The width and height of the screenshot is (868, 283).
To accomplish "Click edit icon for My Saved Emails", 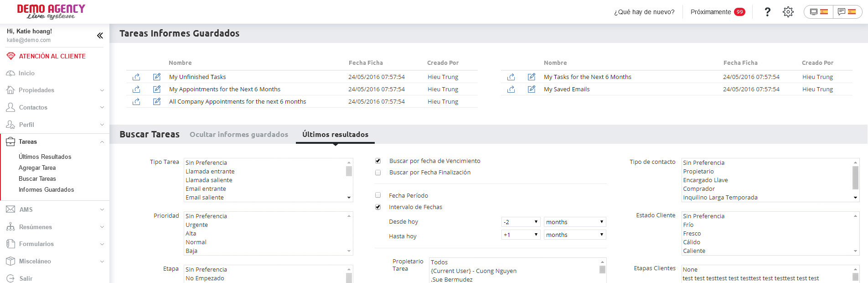I will tap(532, 89).
